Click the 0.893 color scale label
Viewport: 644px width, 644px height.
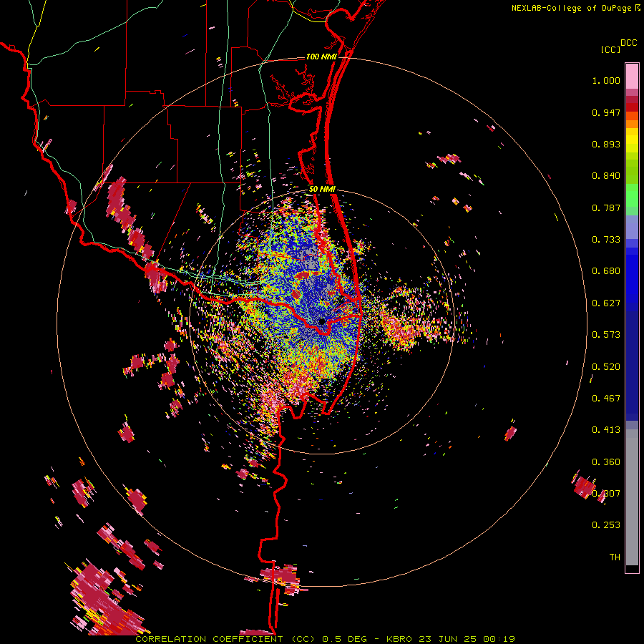(606, 144)
